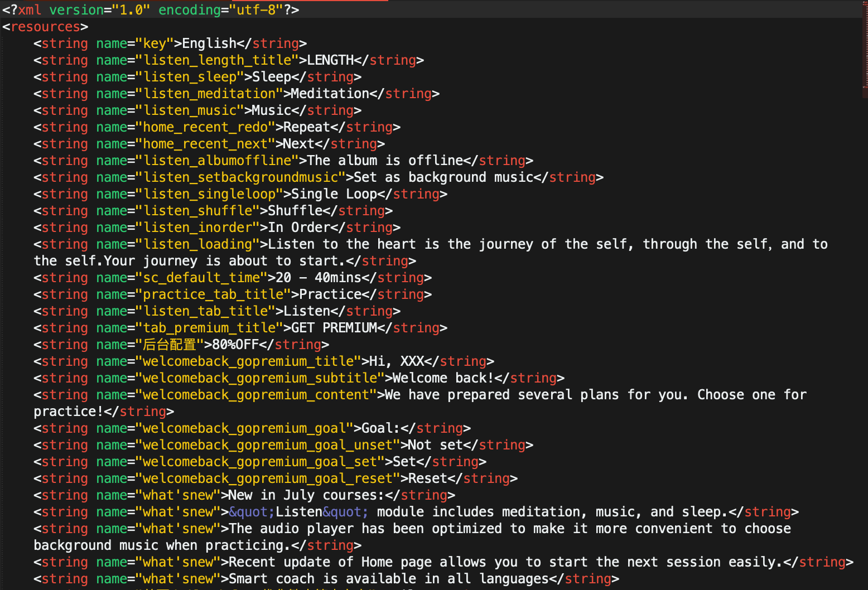868x590 pixels.
Task: Click the "listen_music" attribute name
Action: [x=190, y=110]
